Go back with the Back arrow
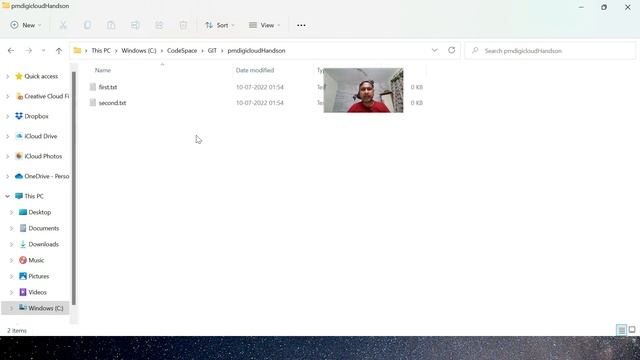Image resolution: width=640 pixels, height=360 pixels. point(11,51)
